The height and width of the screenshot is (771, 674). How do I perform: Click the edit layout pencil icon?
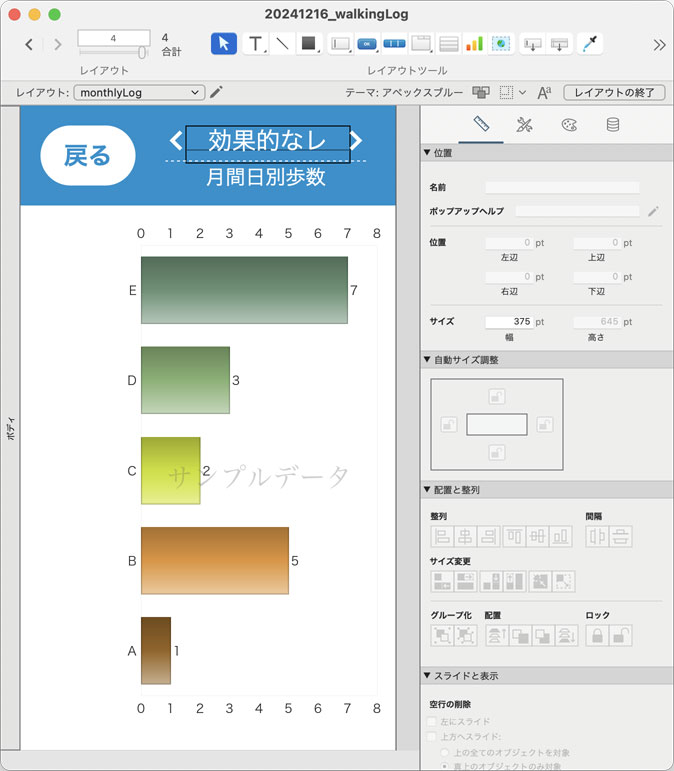pos(216,92)
